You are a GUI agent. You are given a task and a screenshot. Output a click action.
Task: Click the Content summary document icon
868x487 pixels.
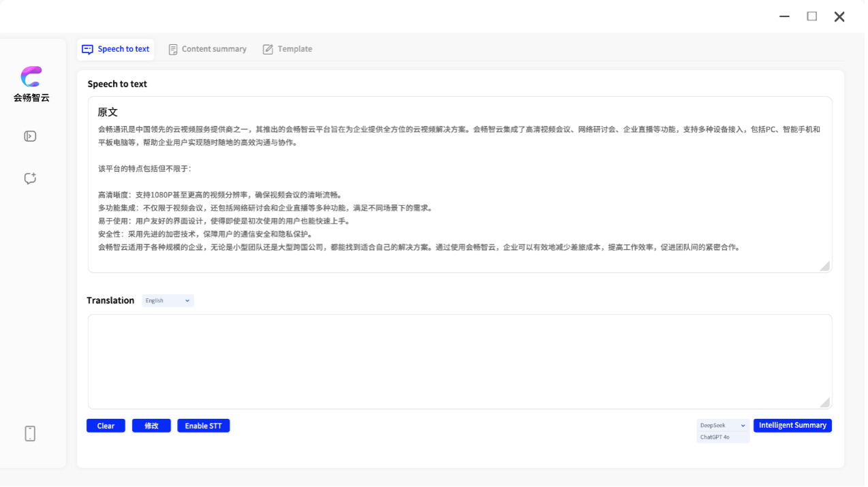click(173, 49)
